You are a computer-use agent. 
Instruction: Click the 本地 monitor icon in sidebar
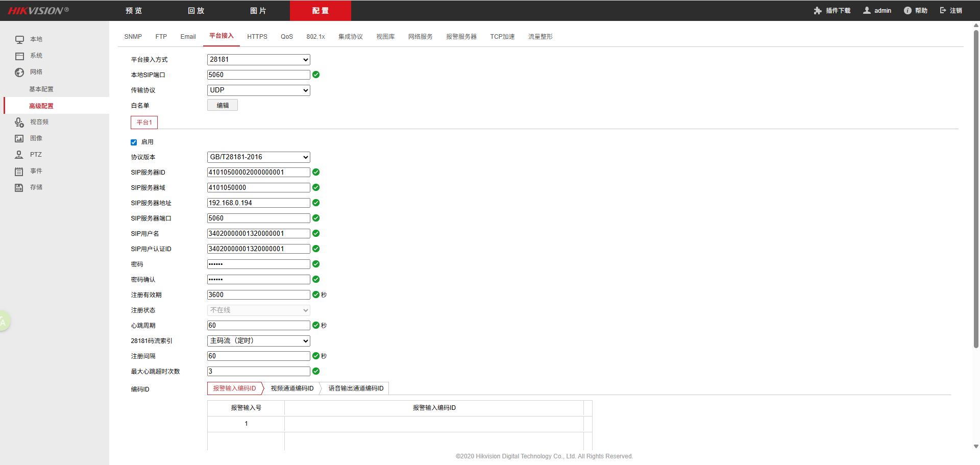[x=19, y=40]
